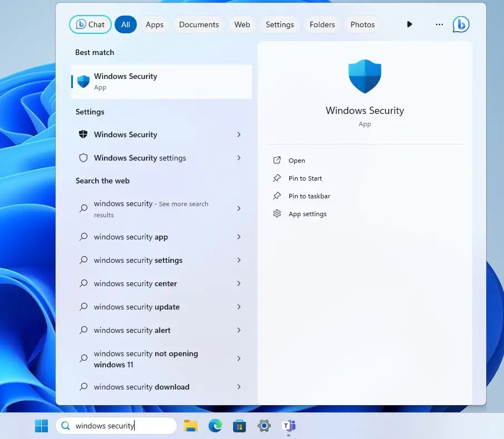
Task: Open File Explorer from the taskbar
Action: coord(191,426)
